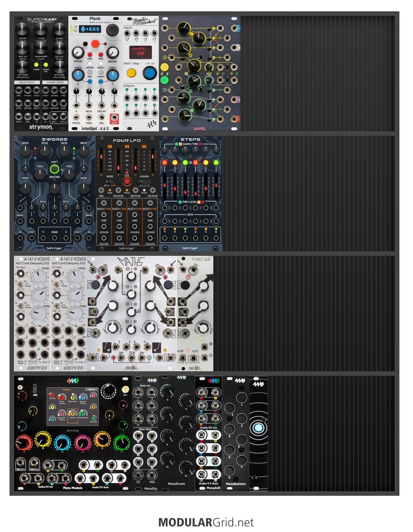Toggle the left Cycle button on Maths

pyautogui.click(x=96, y=284)
